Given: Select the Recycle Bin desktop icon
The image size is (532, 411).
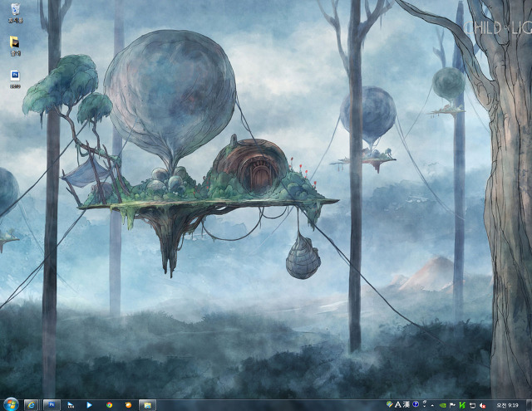Looking at the screenshot, I should click(15, 13).
